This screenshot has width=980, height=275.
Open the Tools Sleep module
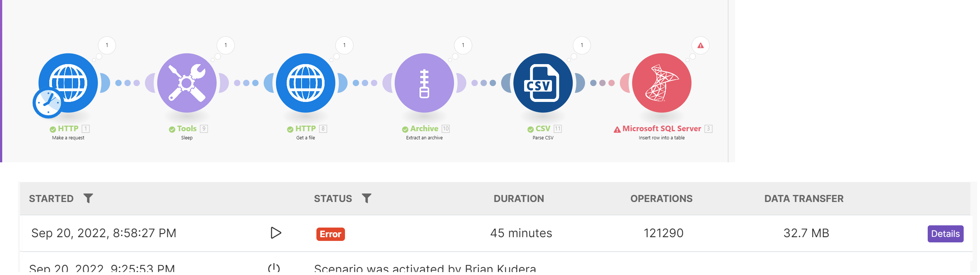(x=187, y=83)
